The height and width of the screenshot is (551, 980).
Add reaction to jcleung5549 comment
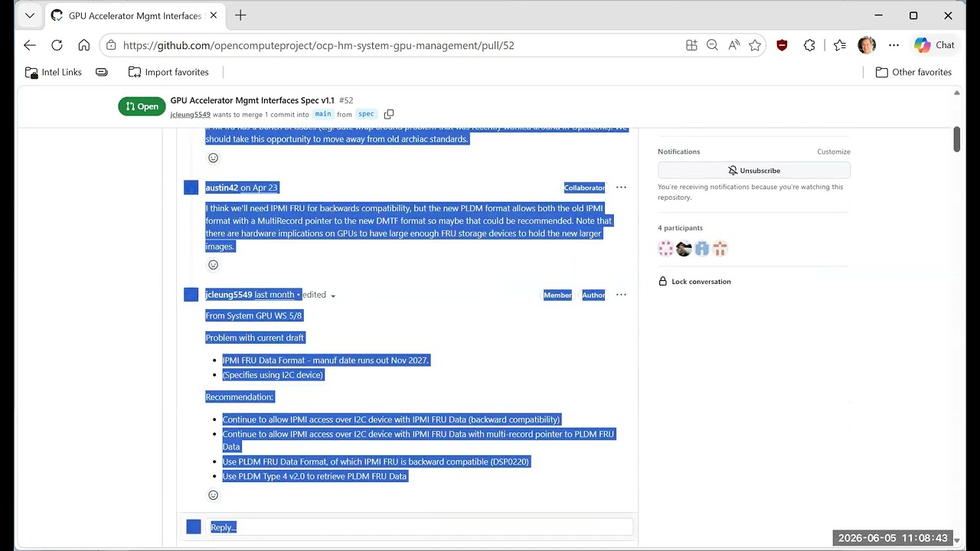[214, 495]
